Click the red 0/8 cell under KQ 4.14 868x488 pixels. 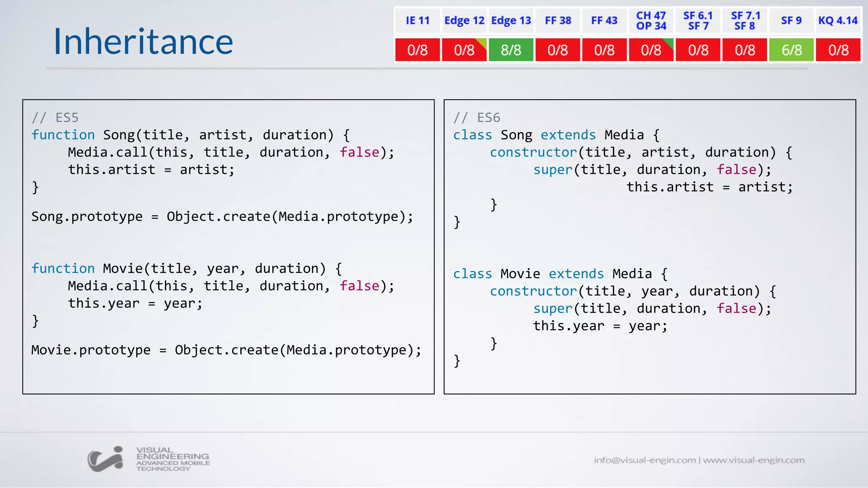coord(838,50)
